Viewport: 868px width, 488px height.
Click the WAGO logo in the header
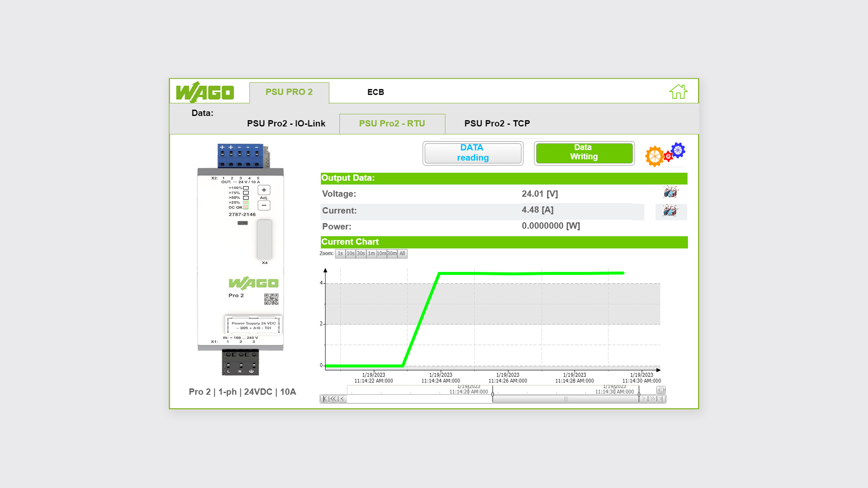(x=205, y=92)
